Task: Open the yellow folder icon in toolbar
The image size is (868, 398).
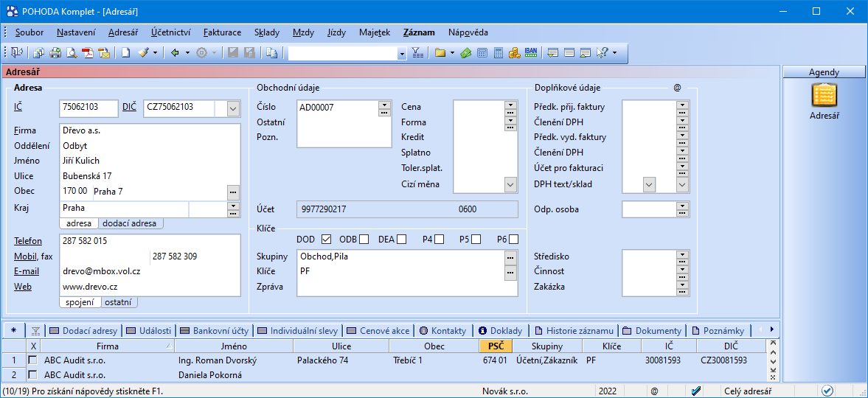Action: [x=440, y=52]
